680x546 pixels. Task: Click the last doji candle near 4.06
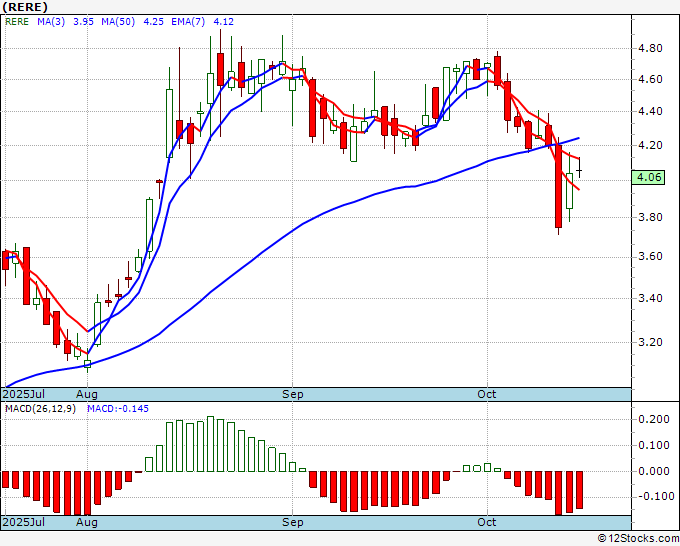coord(579,168)
